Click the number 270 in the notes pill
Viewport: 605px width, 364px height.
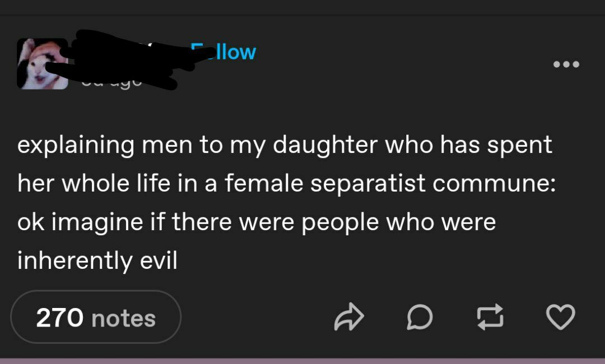tap(59, 318)
